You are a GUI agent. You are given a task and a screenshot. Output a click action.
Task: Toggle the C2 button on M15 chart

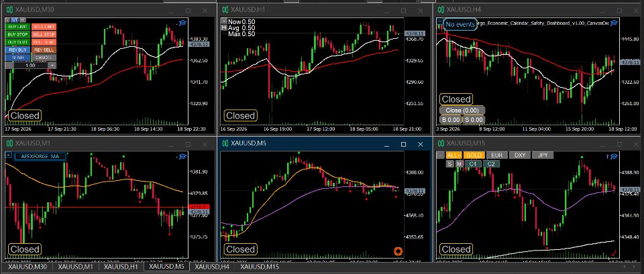[x=491, y=163]
